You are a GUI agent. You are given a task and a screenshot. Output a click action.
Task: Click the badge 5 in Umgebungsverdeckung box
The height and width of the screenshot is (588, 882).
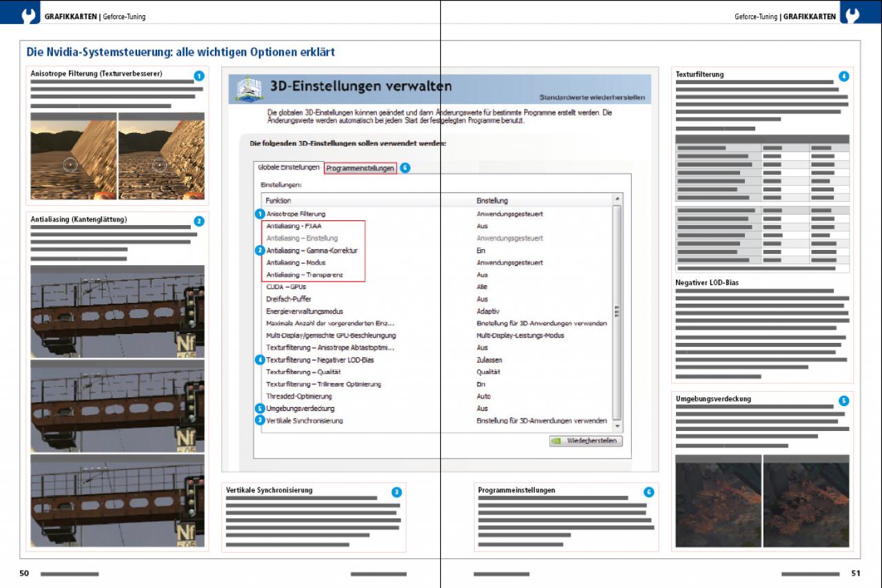tap(843, 401)
